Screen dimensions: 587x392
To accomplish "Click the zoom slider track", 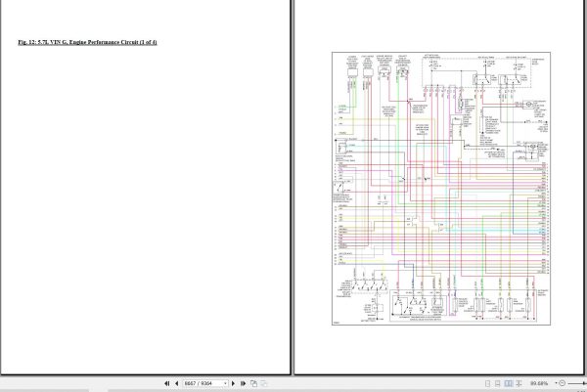I will pyautogui.click(x=577, y=383).
